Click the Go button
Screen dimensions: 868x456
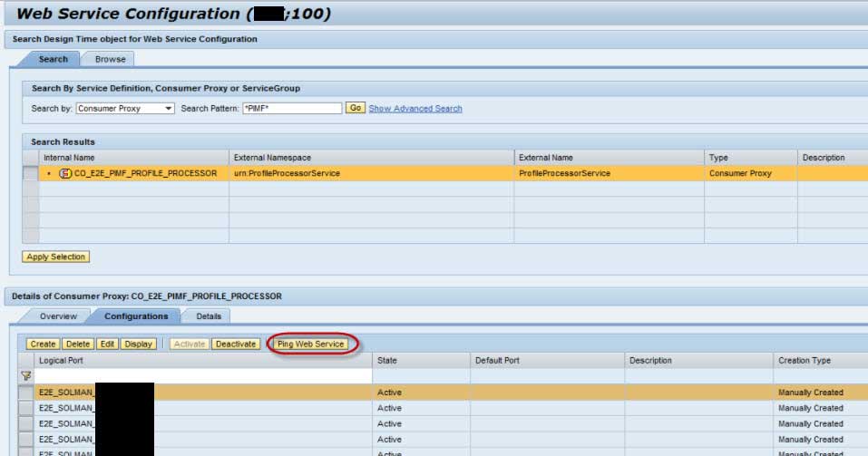356,108
